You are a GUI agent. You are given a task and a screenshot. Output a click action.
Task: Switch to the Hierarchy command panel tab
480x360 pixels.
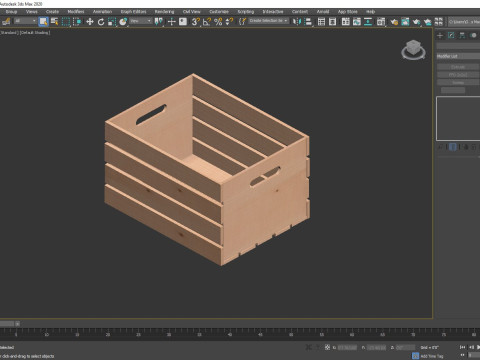462,35
